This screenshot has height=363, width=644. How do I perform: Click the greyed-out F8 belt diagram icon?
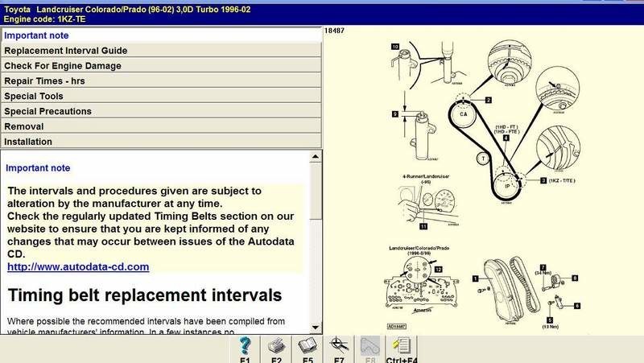pos(369,346)
